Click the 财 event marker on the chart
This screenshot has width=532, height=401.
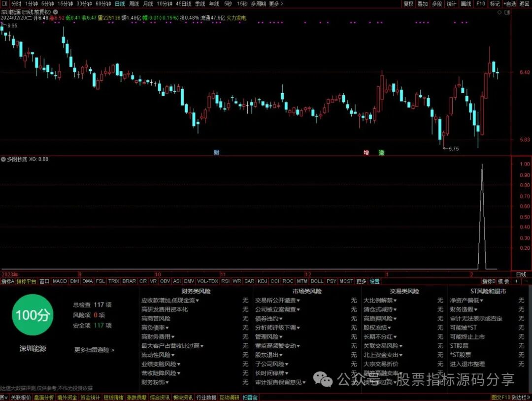tap(216, 152)
